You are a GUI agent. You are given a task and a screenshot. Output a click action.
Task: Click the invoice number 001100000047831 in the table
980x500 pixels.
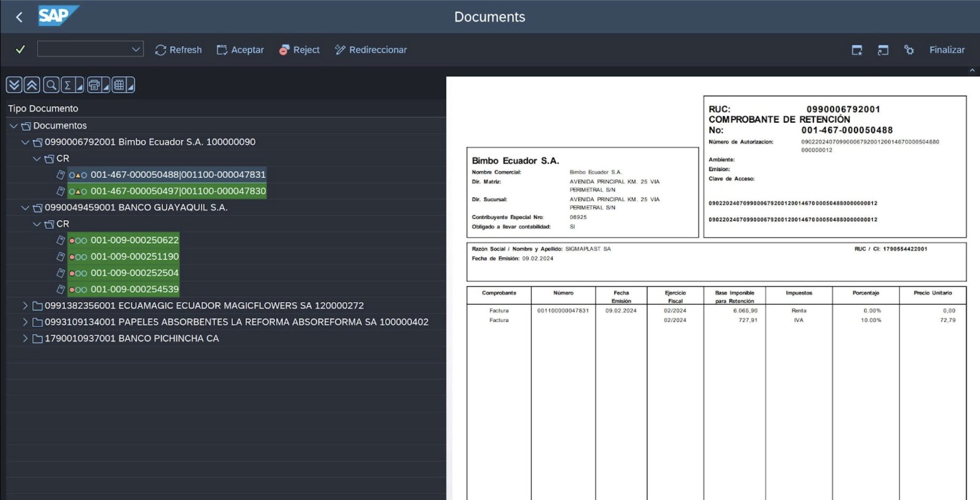pos(563,310)
